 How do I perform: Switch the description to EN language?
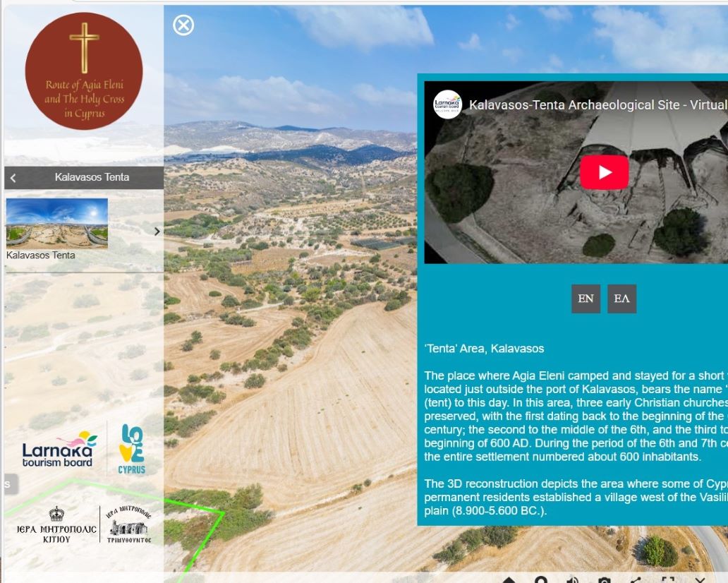pos(586,299)
